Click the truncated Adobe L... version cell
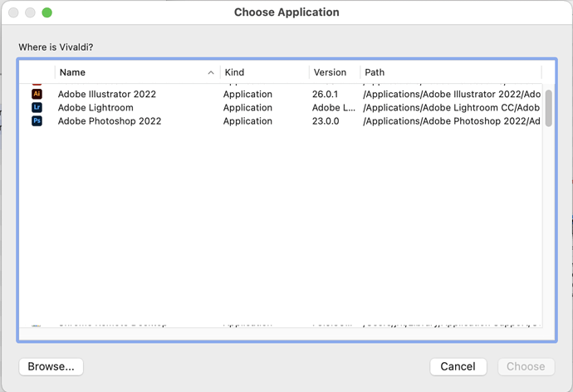Image resolution: width=573 pixels, height=392 pixels. pyautogui.click(x=333, y=107)
